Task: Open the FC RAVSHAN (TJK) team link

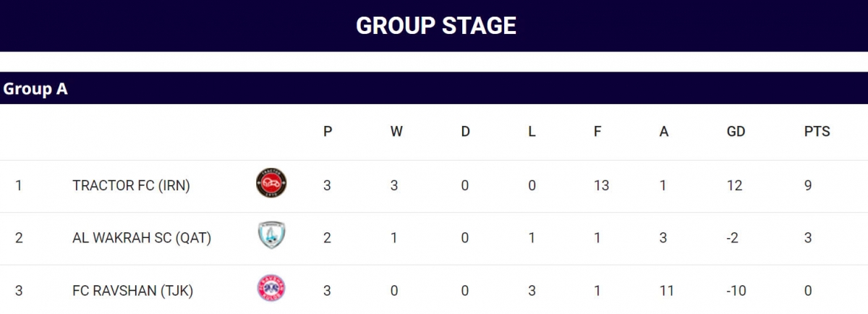Action: (x=133, y=290)
